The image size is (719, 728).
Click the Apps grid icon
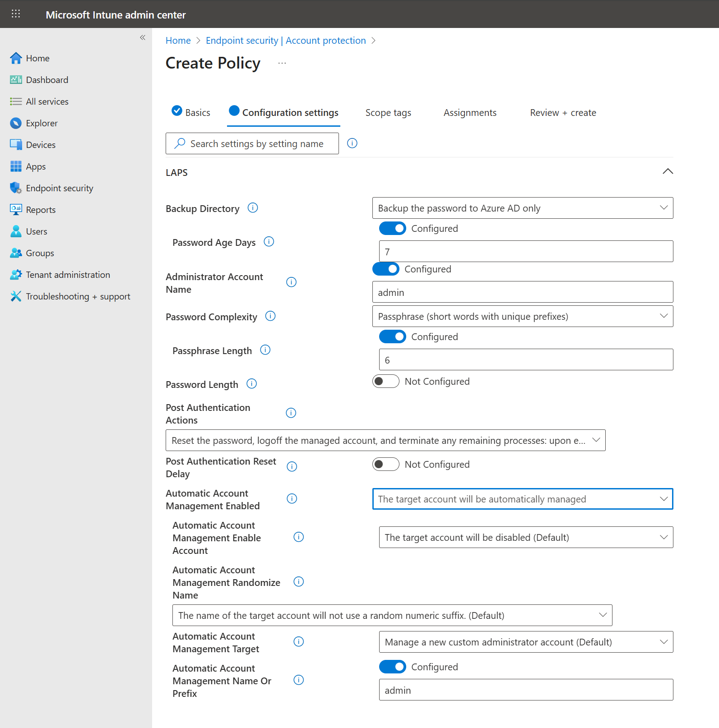coord(16,166)
